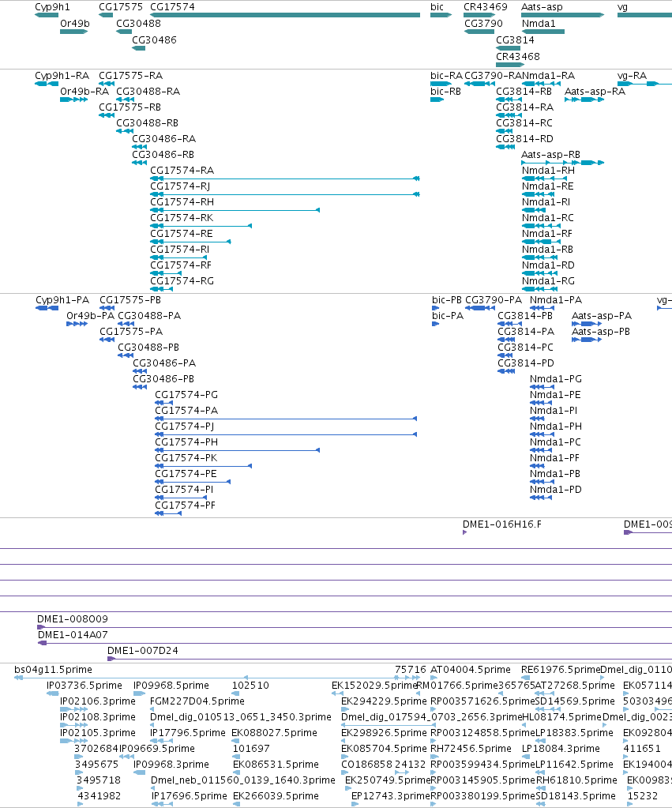Viewport: 672px width, 808px height.
Task: Select EST bs04g11.5prime
Action: tap(53, 670)
